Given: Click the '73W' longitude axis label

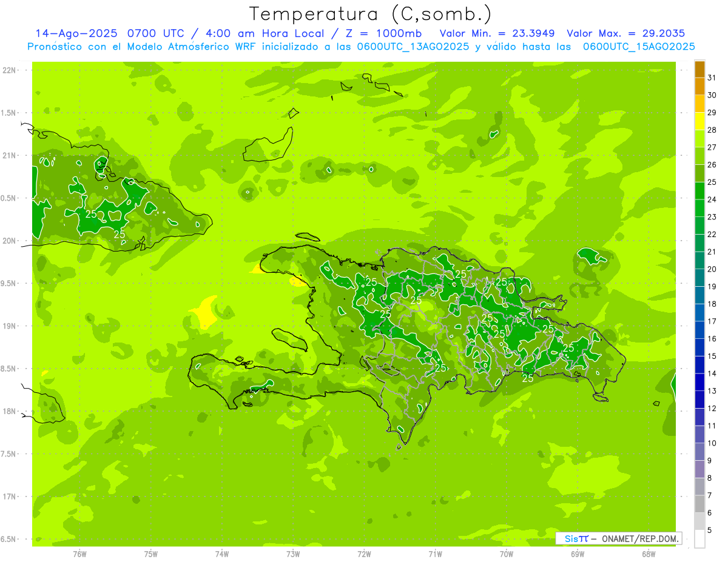Looking at the screenshot, I should pyautogui.click(x=293, y=554).
